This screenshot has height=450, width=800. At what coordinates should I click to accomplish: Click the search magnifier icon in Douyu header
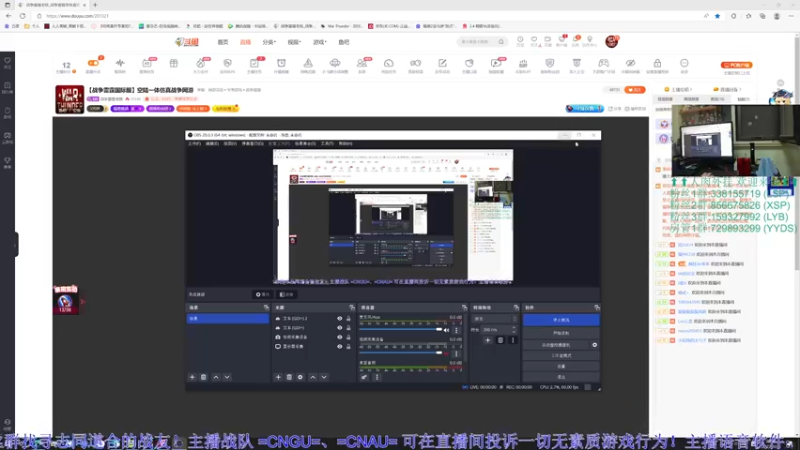point(501,42)
